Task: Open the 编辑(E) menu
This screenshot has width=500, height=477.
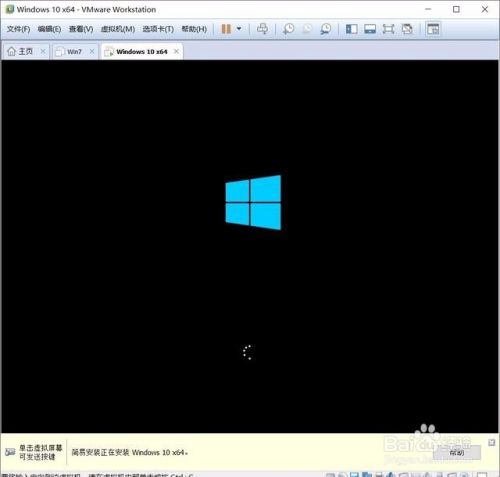Action: [49, 29]
